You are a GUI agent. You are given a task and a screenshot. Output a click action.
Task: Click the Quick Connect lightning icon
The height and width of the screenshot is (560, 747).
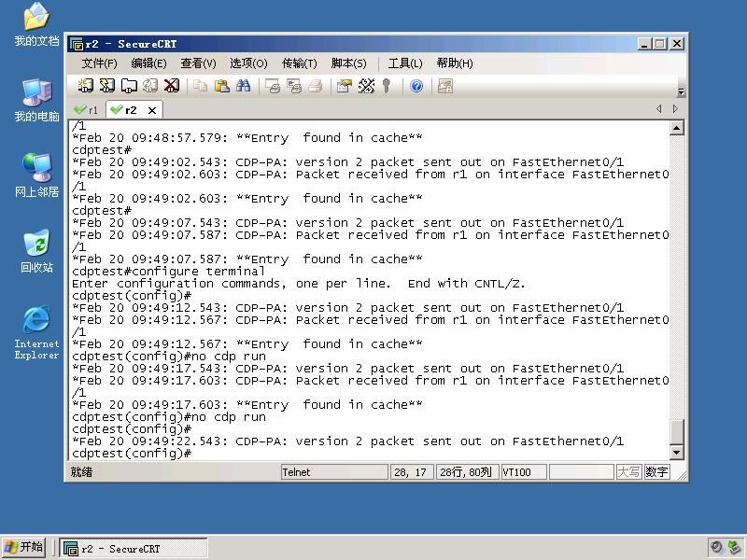coord(107,86)
